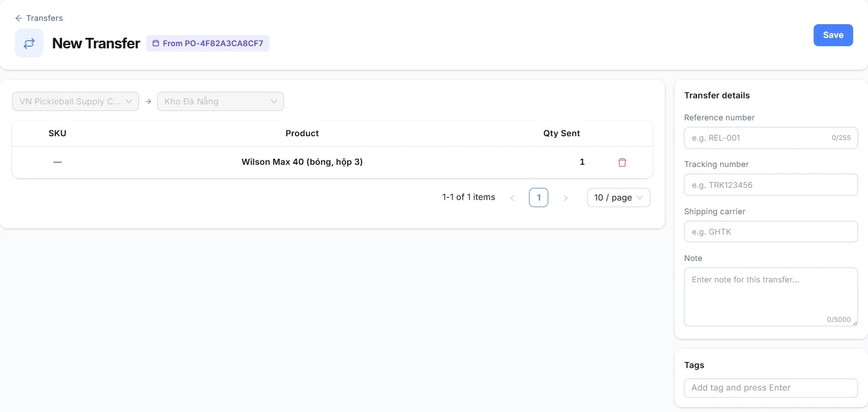
Task: Open the From PO-4F82A3CA8CF7 tag
Action: [x=208, y=43]
